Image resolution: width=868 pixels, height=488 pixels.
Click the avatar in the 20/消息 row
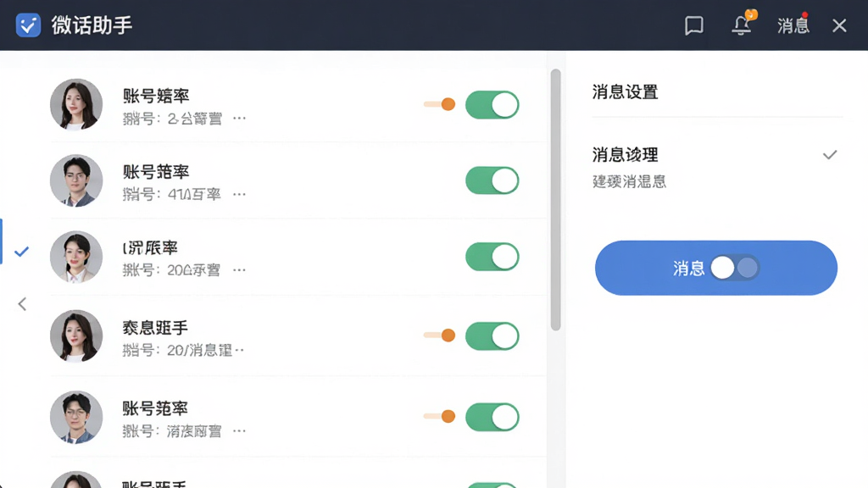click(76, 335)
